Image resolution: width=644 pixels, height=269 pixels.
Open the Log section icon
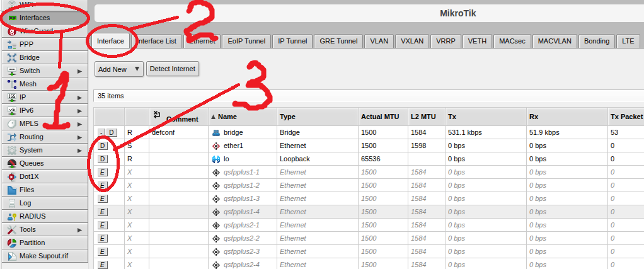coord(11,203)
